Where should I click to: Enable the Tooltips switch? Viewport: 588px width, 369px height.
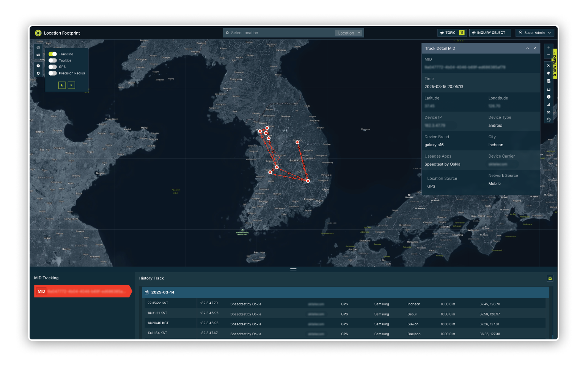(x=53, y=60)
